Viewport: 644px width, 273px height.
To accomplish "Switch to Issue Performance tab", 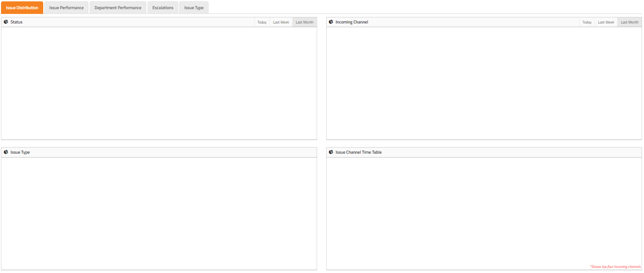I will click(x=66, y=8).
